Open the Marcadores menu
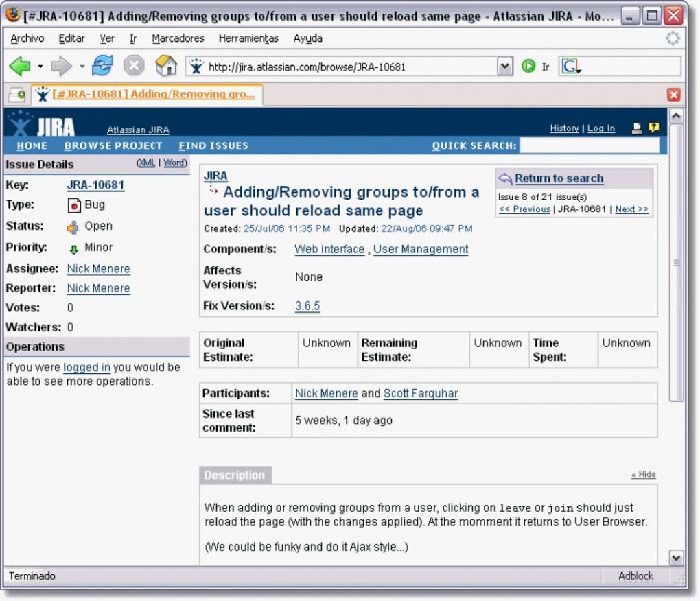This screenshot has height=601, width=700. 178,38
